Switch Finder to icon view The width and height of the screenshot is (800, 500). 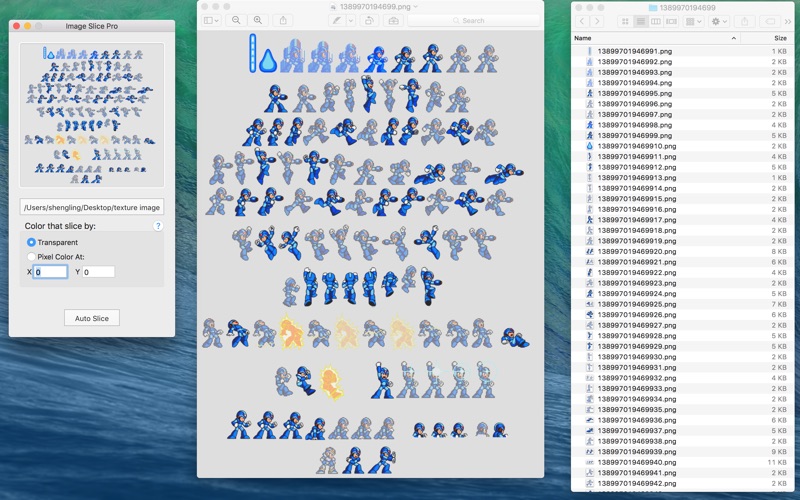(625, 21)
